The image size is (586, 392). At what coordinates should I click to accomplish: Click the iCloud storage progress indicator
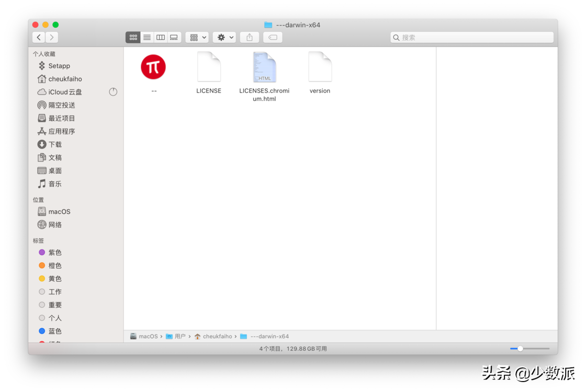pos(113,92)
